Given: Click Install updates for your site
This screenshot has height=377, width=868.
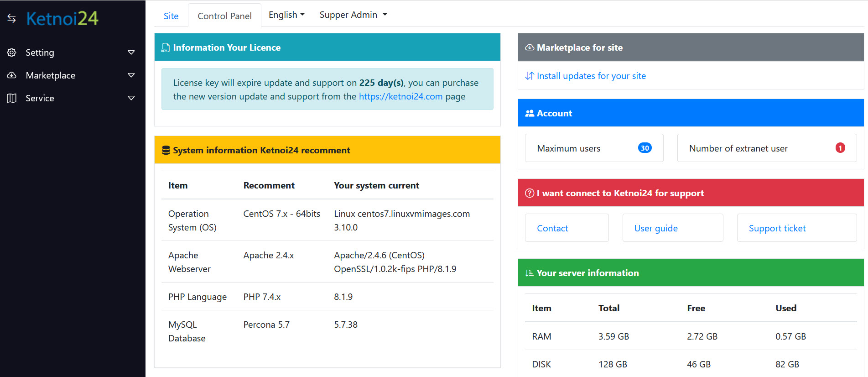Looking at the screenshot, I should 591,76.
